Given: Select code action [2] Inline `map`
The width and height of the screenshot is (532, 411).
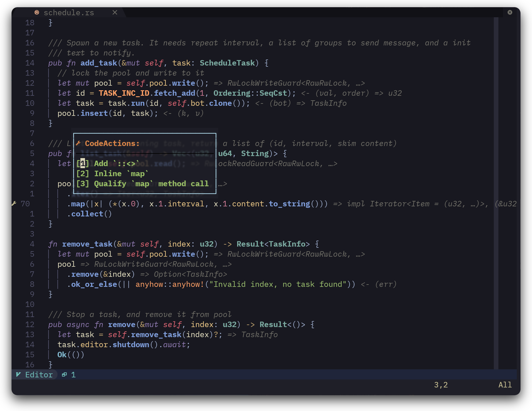Looking at the screenshot, I should (112, 174).
